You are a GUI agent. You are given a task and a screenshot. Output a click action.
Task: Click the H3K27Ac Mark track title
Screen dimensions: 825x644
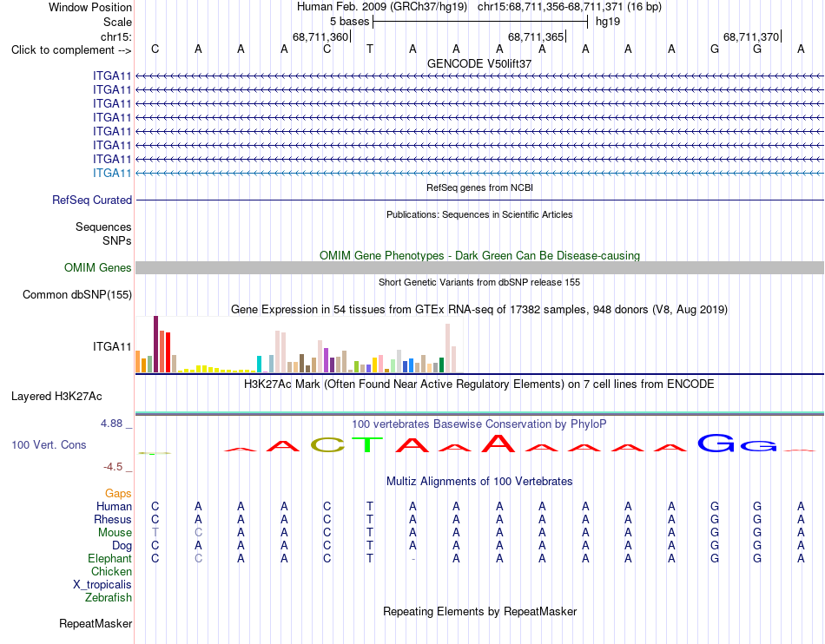(x=478, y=384)
